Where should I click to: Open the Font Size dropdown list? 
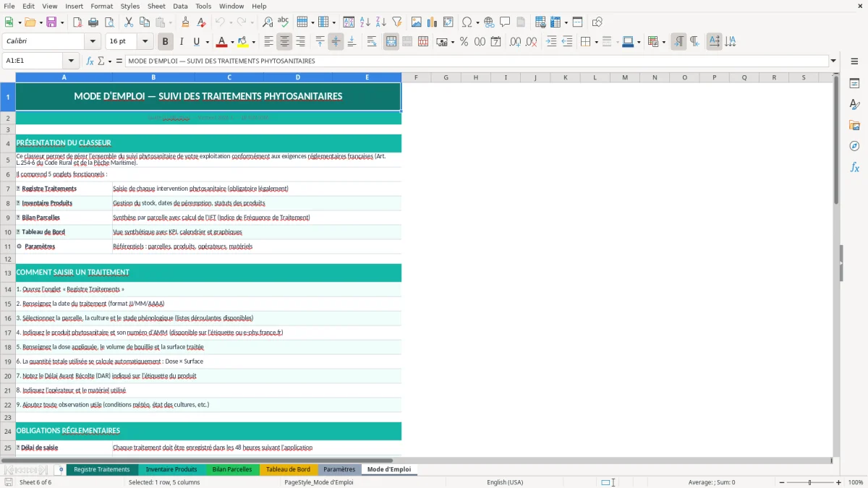click(x=145, y=42)
